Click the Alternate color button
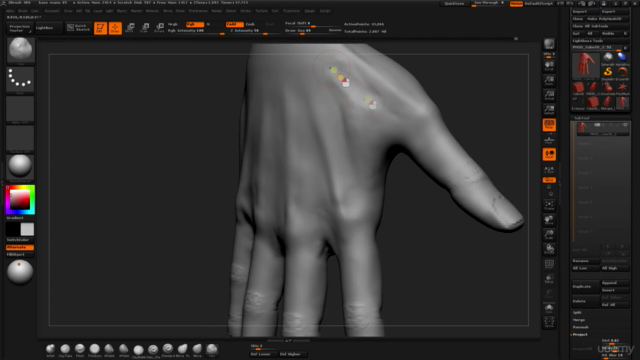 click(x=20, y=247)
